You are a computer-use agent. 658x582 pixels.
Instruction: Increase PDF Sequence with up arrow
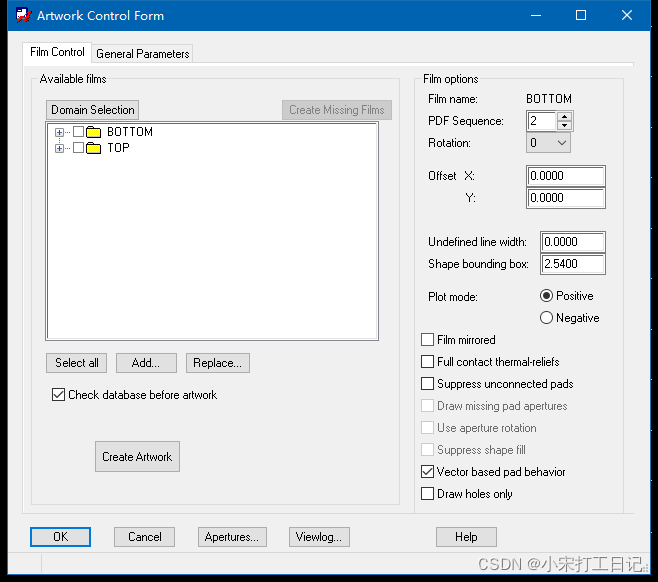[565, 116]
